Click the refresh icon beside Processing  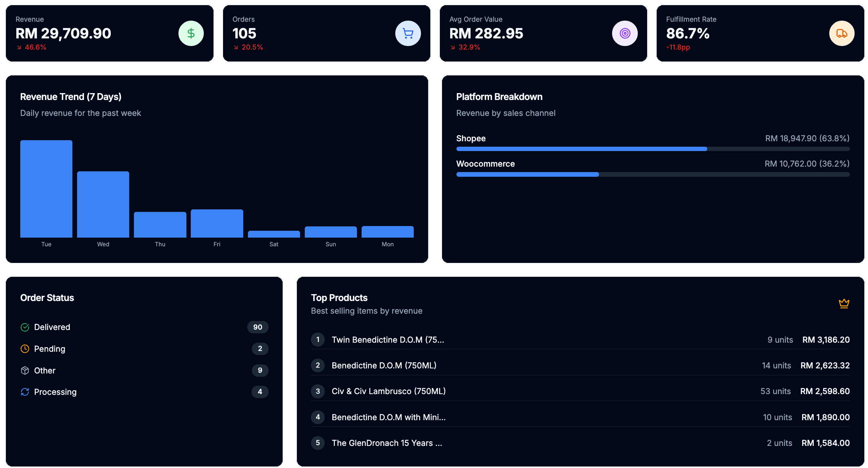coord(25,392)
